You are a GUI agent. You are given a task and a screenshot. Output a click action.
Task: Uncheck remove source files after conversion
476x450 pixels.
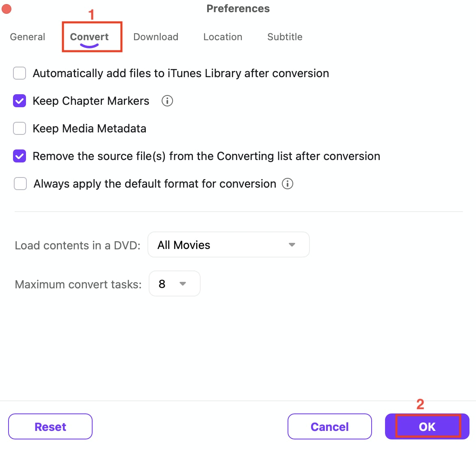click(19, 156)
